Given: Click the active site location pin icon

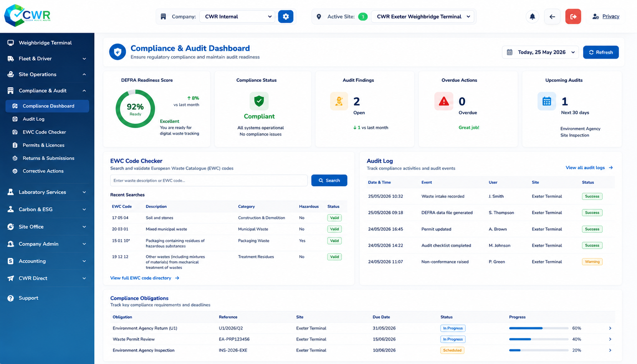Looking at the screenshot, I should [319, 17].
